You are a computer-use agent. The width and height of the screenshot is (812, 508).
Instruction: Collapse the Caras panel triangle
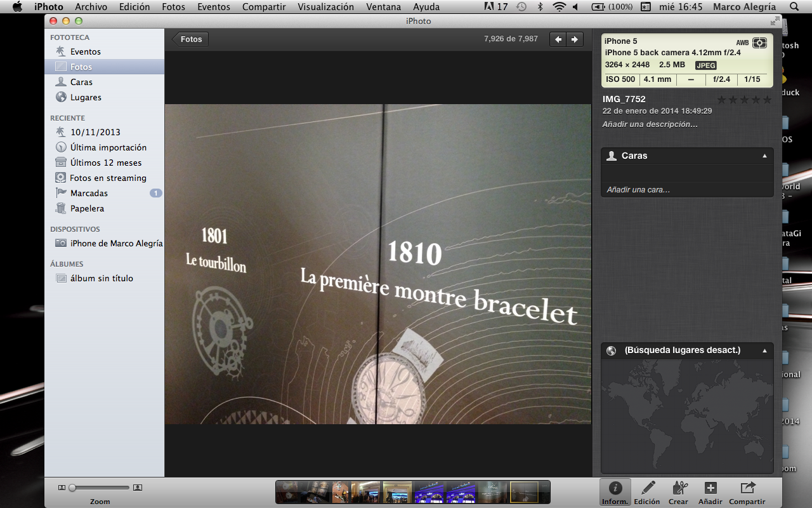click(x=764, y=156)
